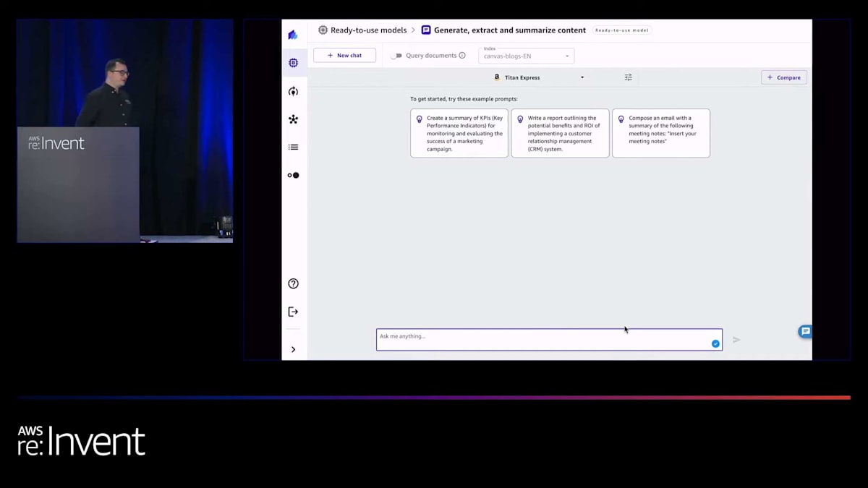Click the blue checkmark icon in input

(x=715, y=344)
